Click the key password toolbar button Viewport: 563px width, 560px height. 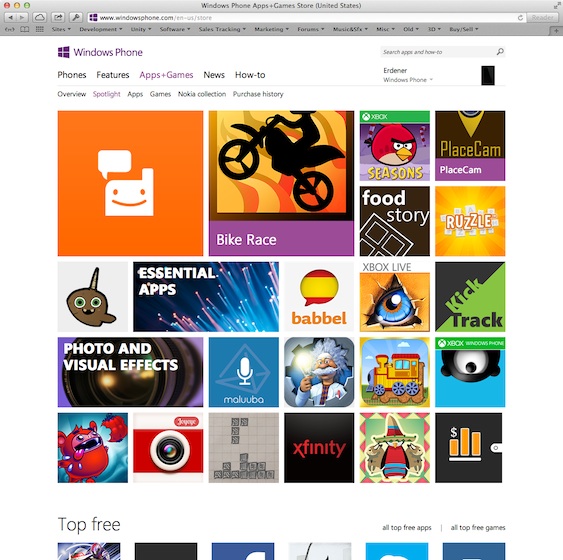coord(76,17)
